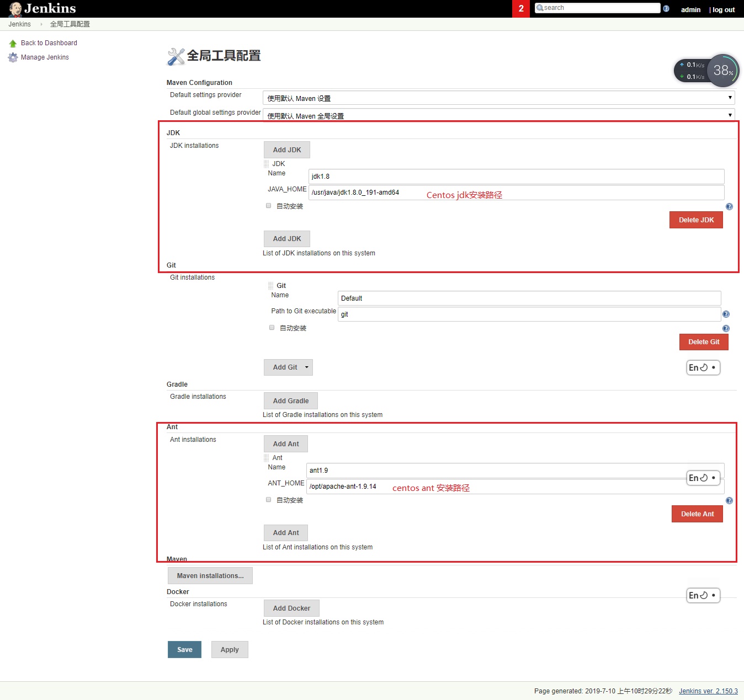744x700 pixels.
Task: Click the Ant Name field containing ant1.9
Action: pos(516,471)
